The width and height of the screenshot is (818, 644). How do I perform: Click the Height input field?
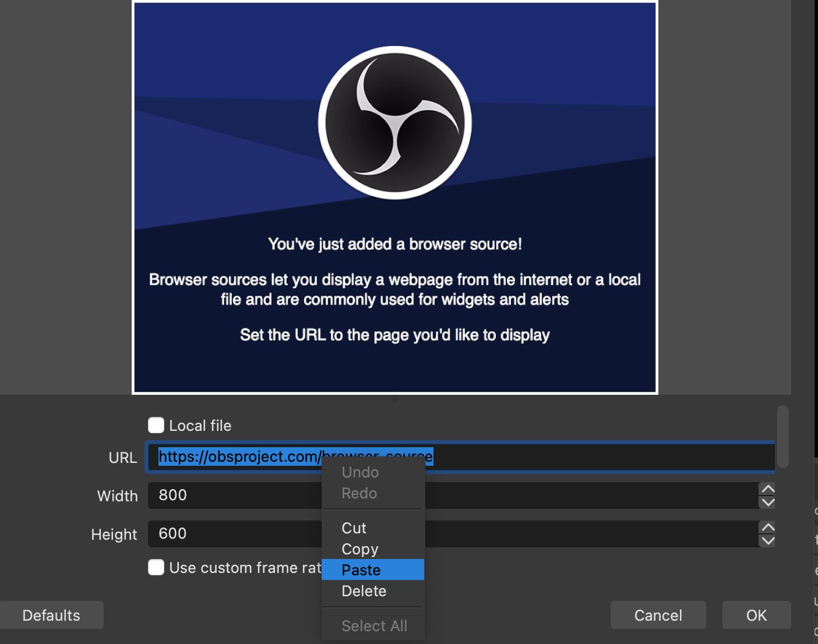pos(233,534)
